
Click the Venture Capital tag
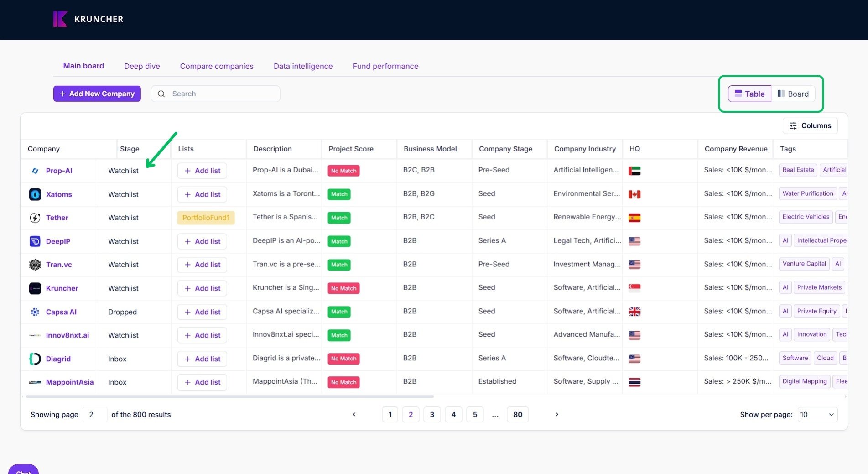804,264
